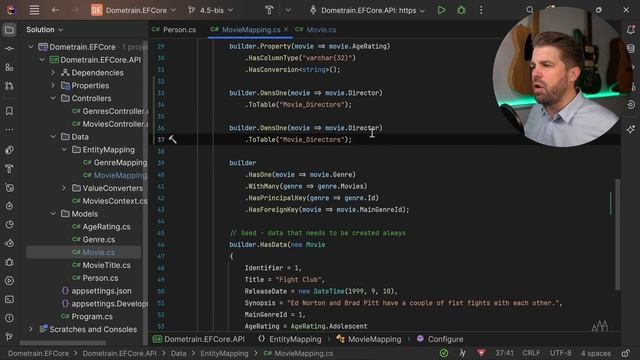Open the Problems tool window icon
The width and height of the screenshot is (640, 360).
9,318
